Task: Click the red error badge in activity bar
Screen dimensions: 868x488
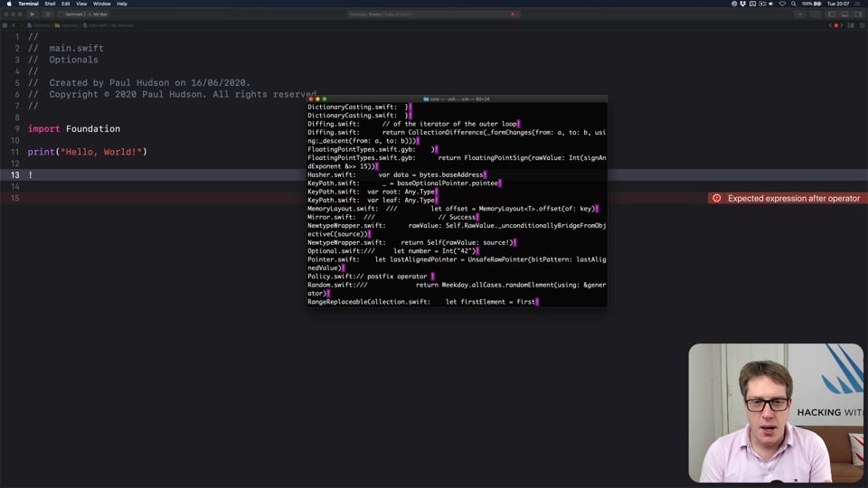Action: pyautogui.click(x=513, y=14)
